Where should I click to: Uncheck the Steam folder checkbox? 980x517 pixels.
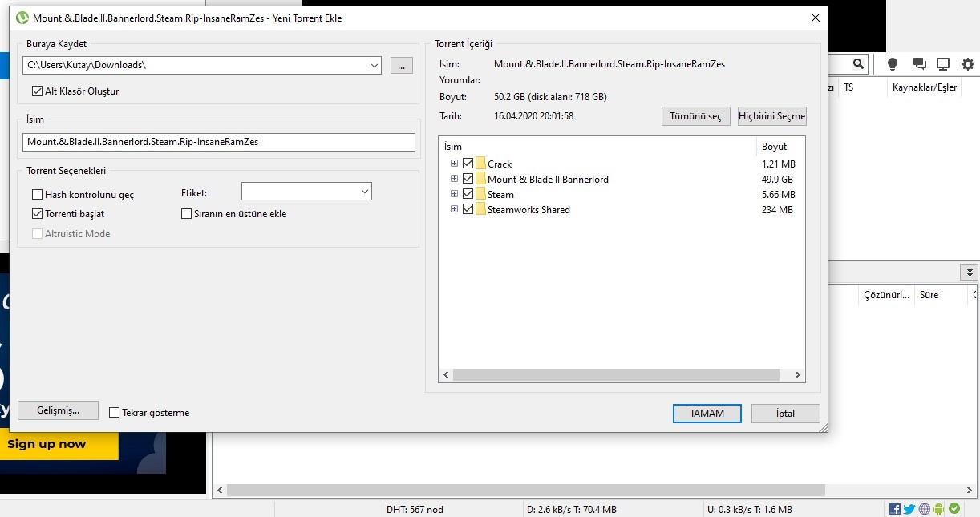point(468,194)
